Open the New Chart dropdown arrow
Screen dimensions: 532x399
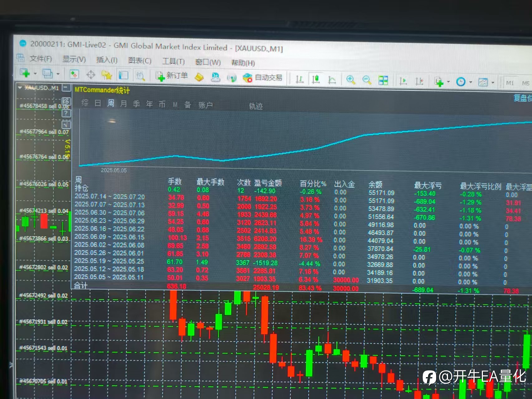[35, 74]
